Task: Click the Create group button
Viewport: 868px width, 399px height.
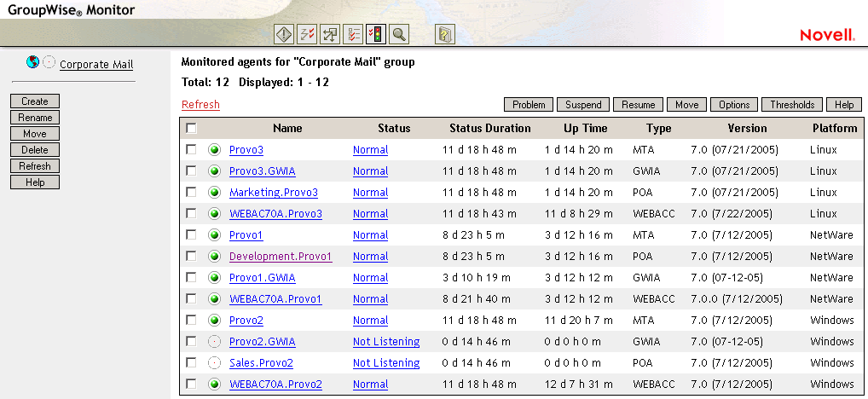Action: tap(35, 101)
